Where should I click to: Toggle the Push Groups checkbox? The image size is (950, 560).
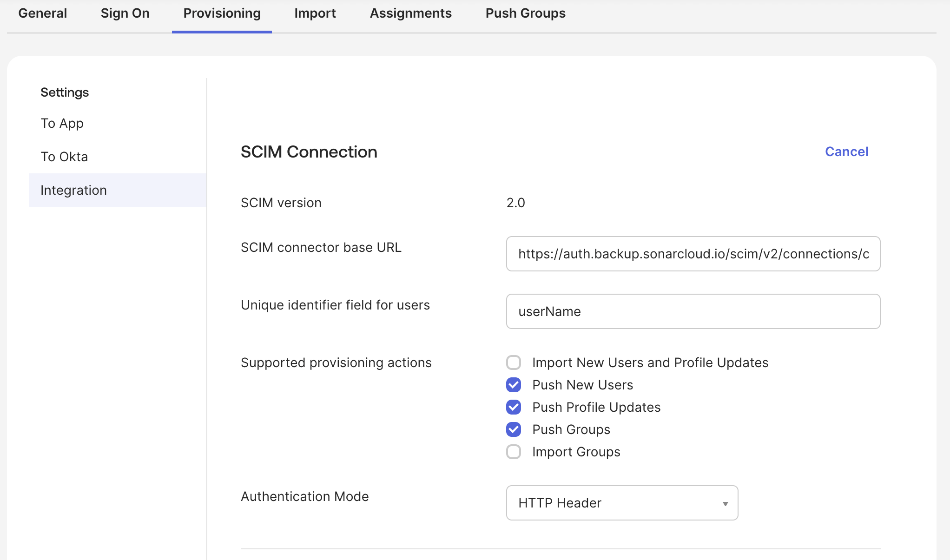[514, 429]
